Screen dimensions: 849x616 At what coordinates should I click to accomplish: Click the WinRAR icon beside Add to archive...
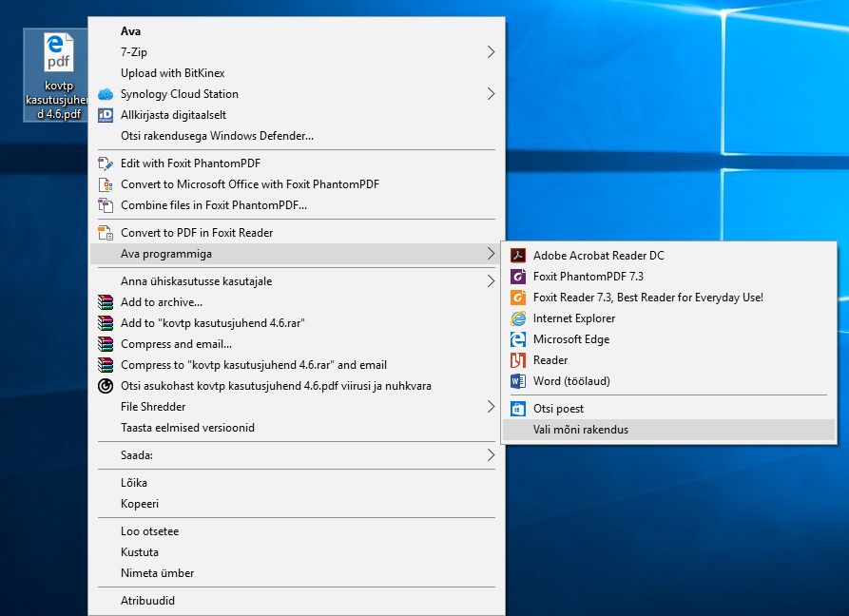point(106,302)
